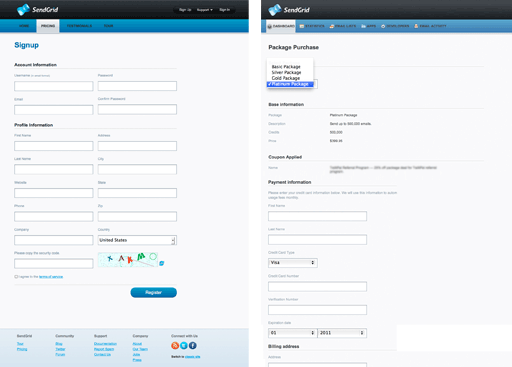
Task: Click the Website input field
Action: [x=54, y=193]
